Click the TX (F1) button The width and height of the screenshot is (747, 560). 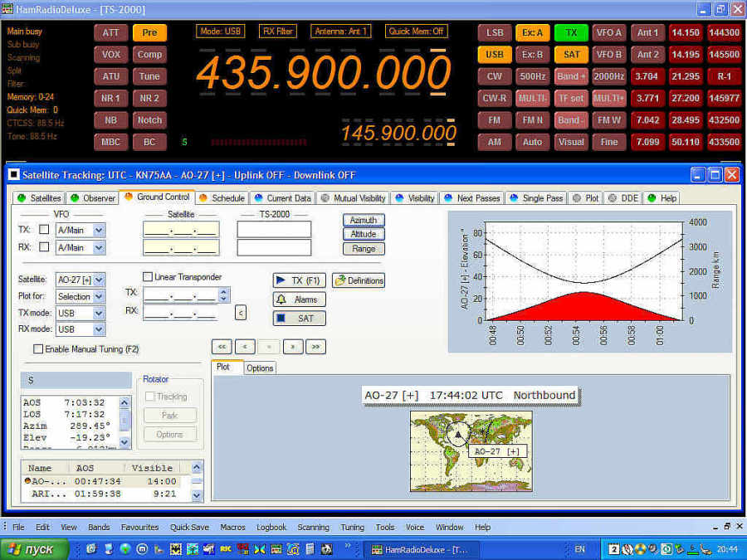coord(299,280)
